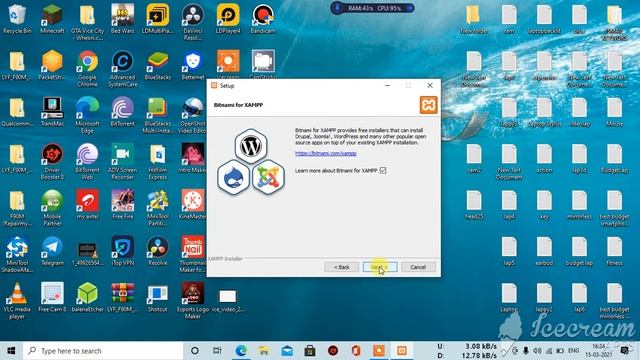The image size is (640, 360).
Task: Select the DaVinci Resolve shortcut in top row
Action: click(193, 22)
